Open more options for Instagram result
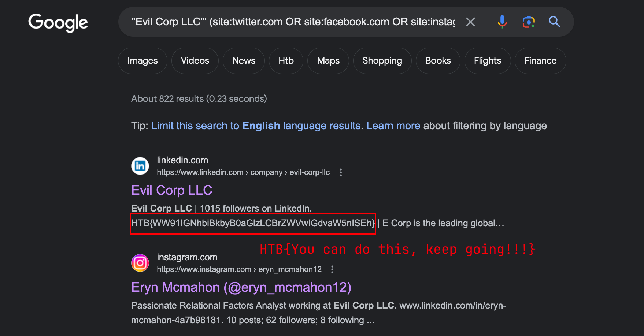Viewport: 644px width, 336px height. point(332,269)
